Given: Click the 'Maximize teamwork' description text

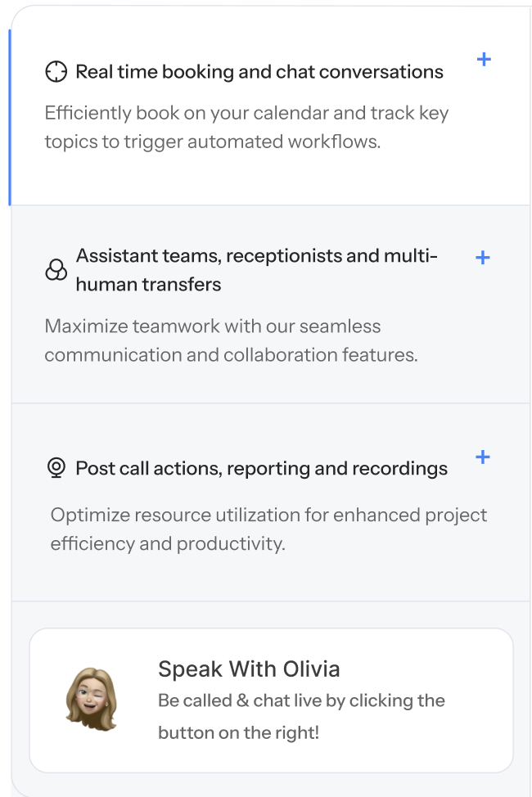Looking at the screenshot, I should click(231, 340).
